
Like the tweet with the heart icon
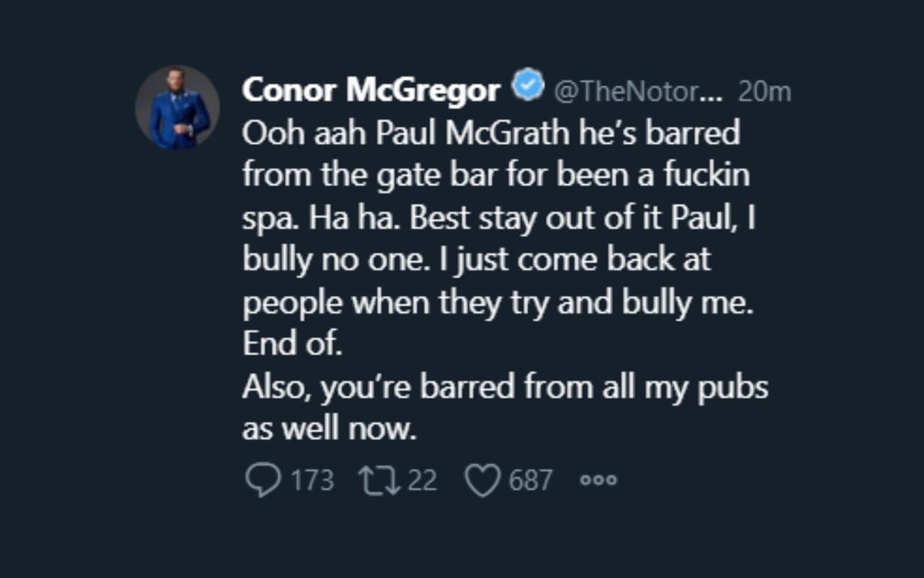[484, 479]
